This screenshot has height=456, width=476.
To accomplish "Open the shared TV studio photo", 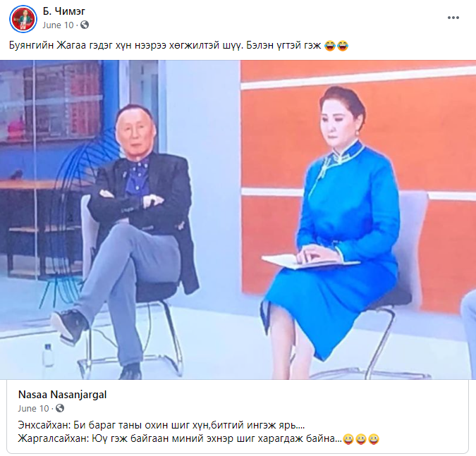I will click(238, 220).
